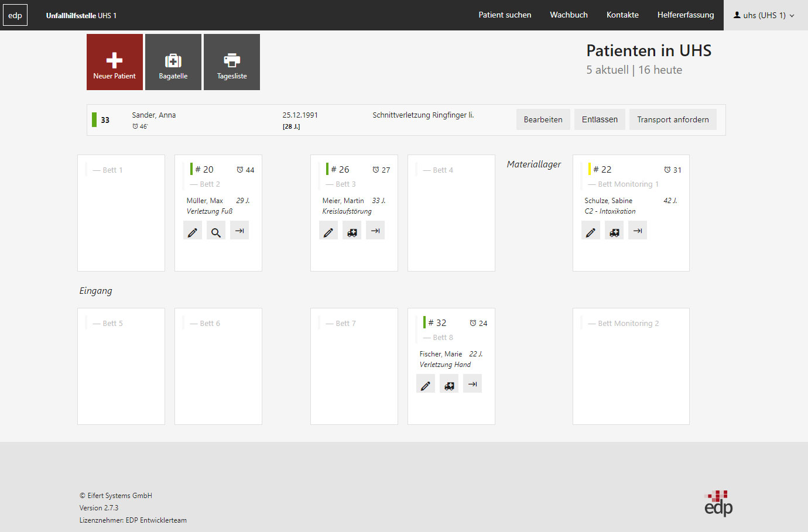
Task: Click clock timer 44 on patient #20
Action: pos(245,170)
